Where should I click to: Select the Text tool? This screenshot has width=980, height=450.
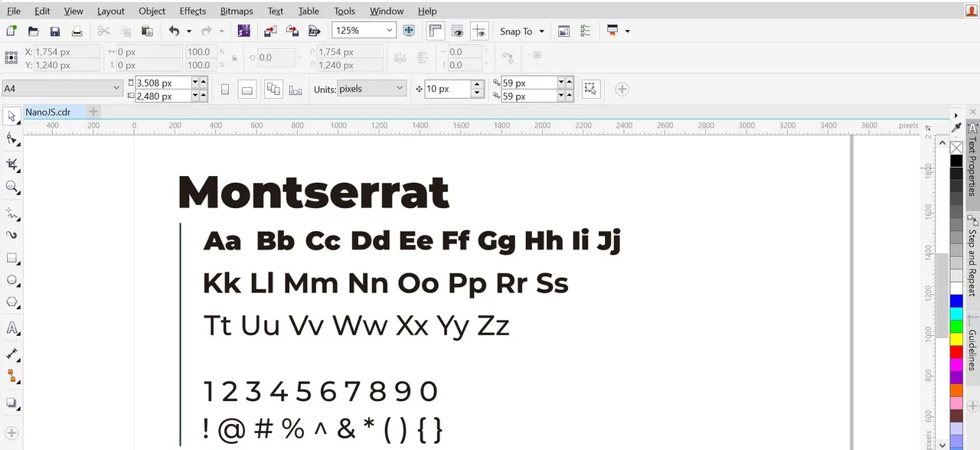pos(12,328)
